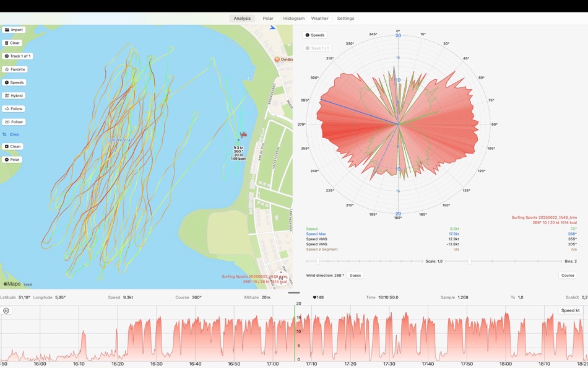Image resolution: width=588 pixels, height=368 pixels.
Task: Click the Latitude 51,18° readout
Action: 15,297
